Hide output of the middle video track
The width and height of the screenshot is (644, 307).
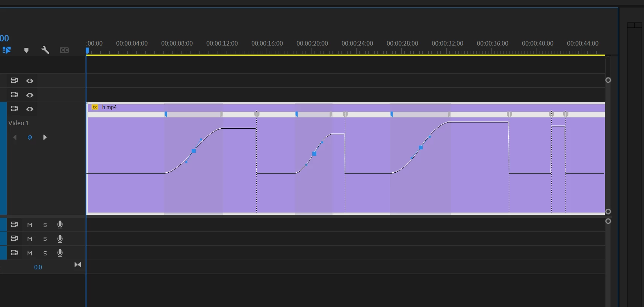30,95
